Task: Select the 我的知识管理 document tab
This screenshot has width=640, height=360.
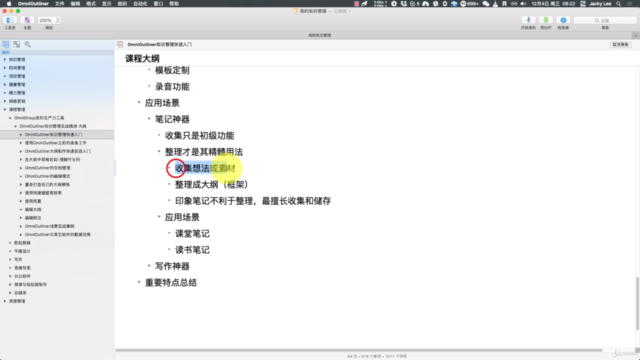Action: point(320,36)
